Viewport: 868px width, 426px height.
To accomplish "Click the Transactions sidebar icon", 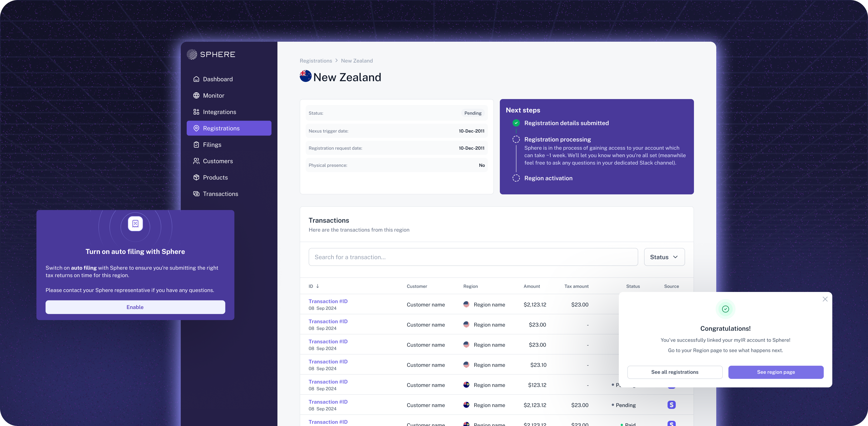I will pos(196,194).
